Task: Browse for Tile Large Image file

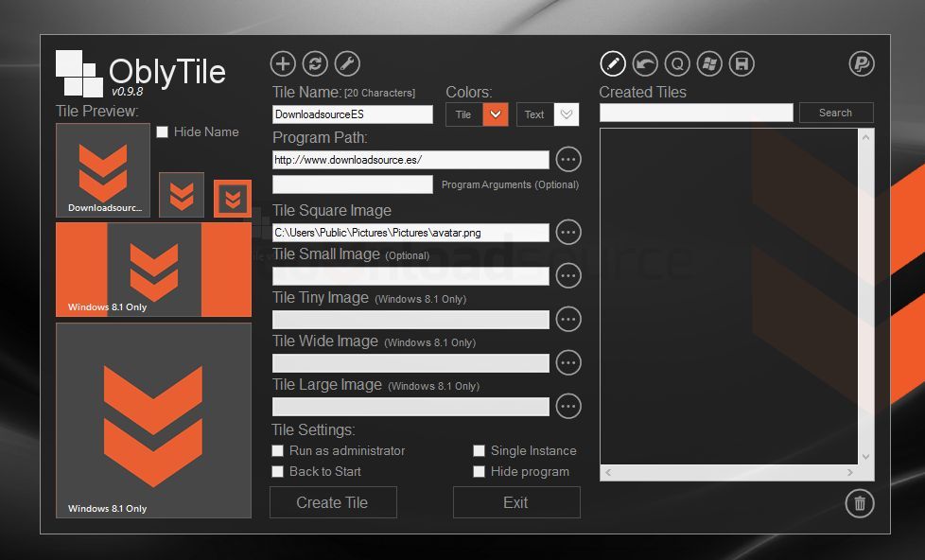Action: click(568, 406)
